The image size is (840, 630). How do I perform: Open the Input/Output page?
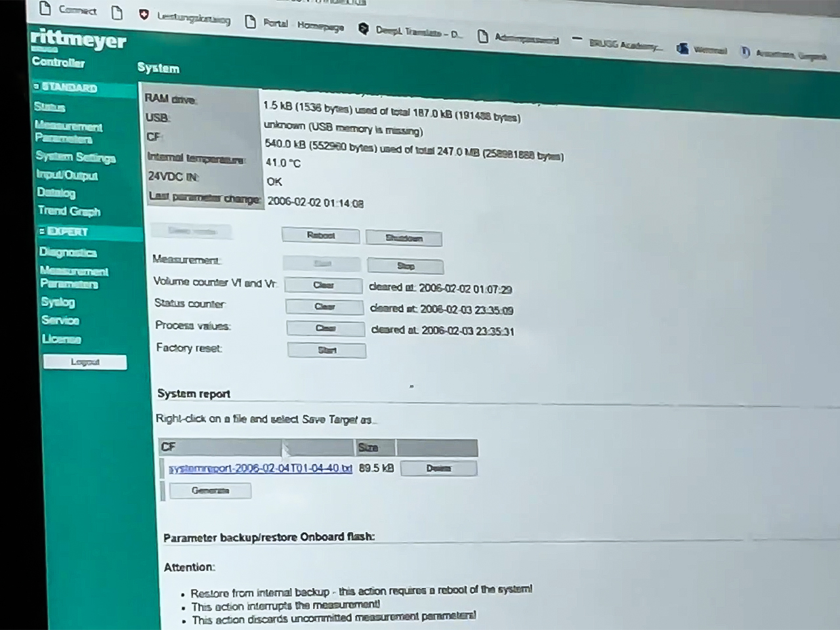point(67,175)
